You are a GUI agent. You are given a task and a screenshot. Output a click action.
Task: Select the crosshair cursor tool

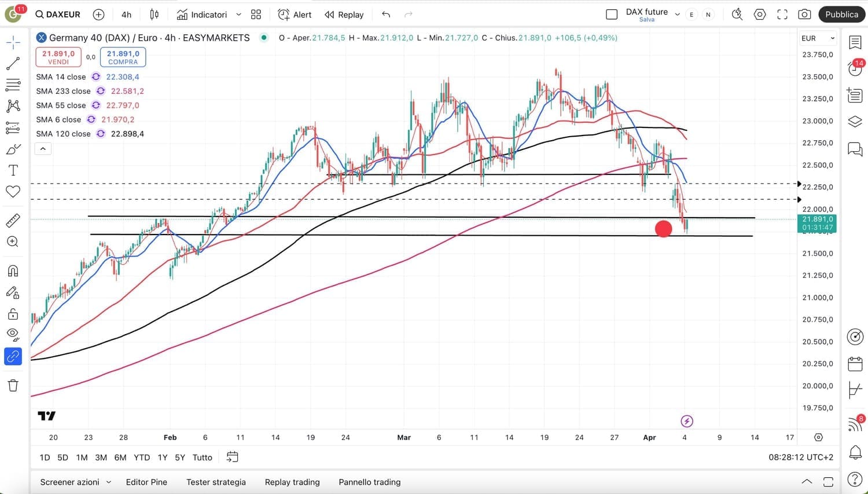point(13,42)
